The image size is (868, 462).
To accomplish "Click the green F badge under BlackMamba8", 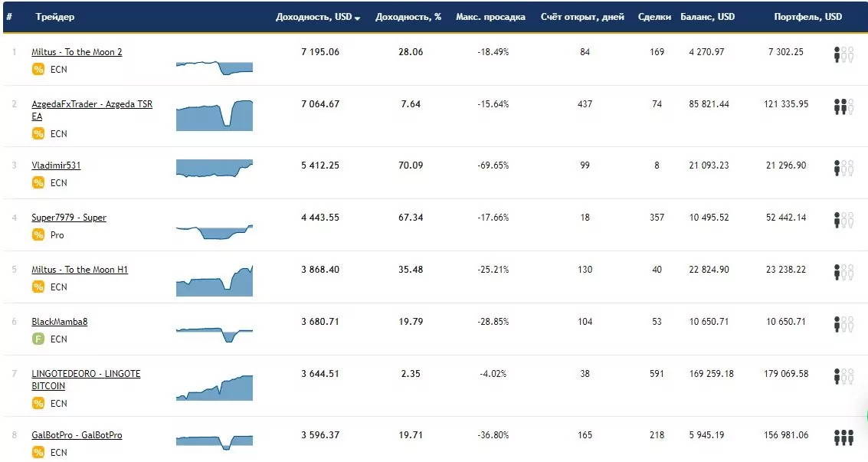I will click(38, 339).
